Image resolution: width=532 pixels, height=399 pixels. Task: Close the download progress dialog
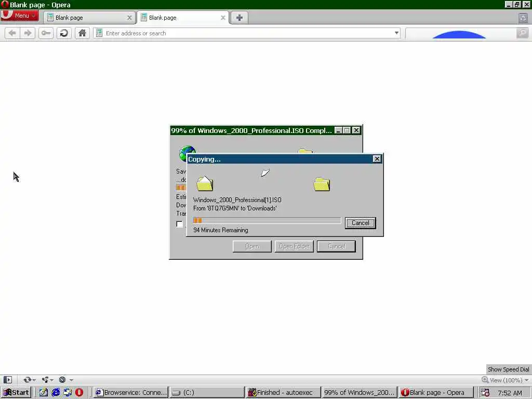(356, 130)
